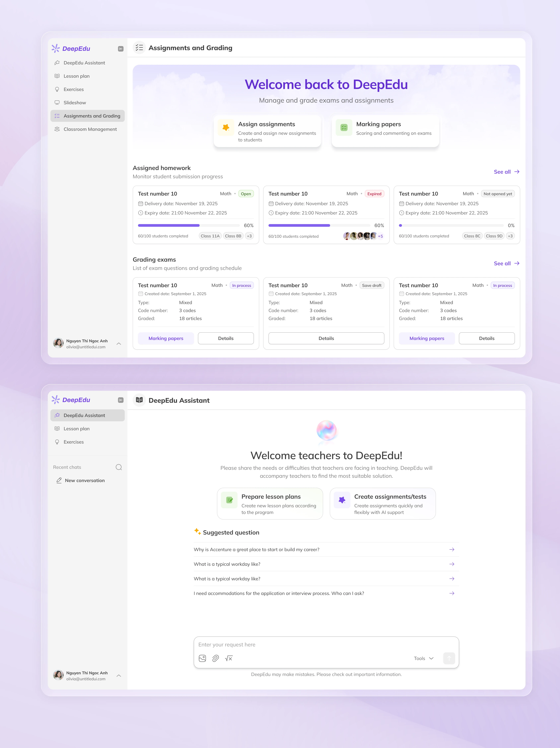The height and width of the screenshot is (748, 560).
Task: Click pin icon of highlighted DeepEdu Assistant sidebar item
Action: point(57,415)
